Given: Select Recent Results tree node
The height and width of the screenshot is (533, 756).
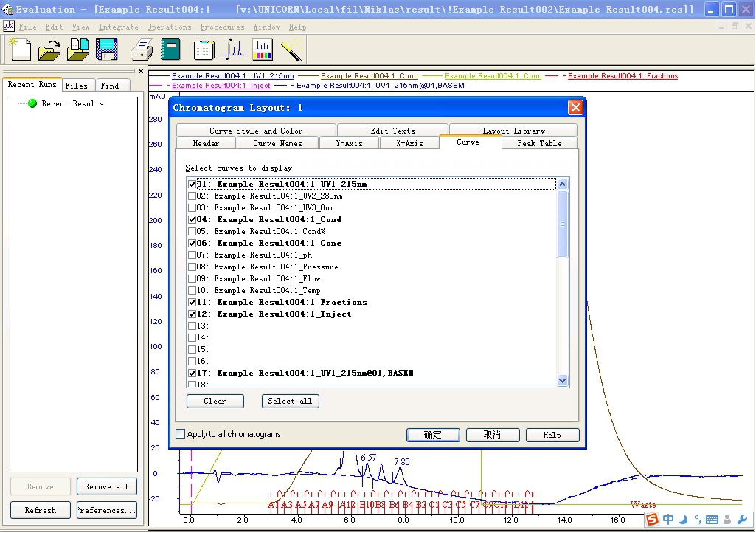Looking at the screenshot, I should [x=72, y=104].
